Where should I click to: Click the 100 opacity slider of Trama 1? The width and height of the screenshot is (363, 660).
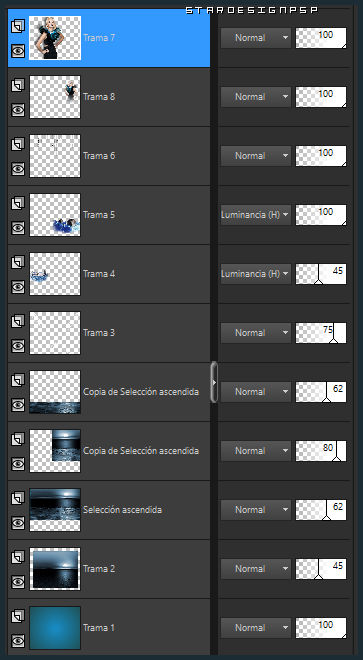[321, 627]
